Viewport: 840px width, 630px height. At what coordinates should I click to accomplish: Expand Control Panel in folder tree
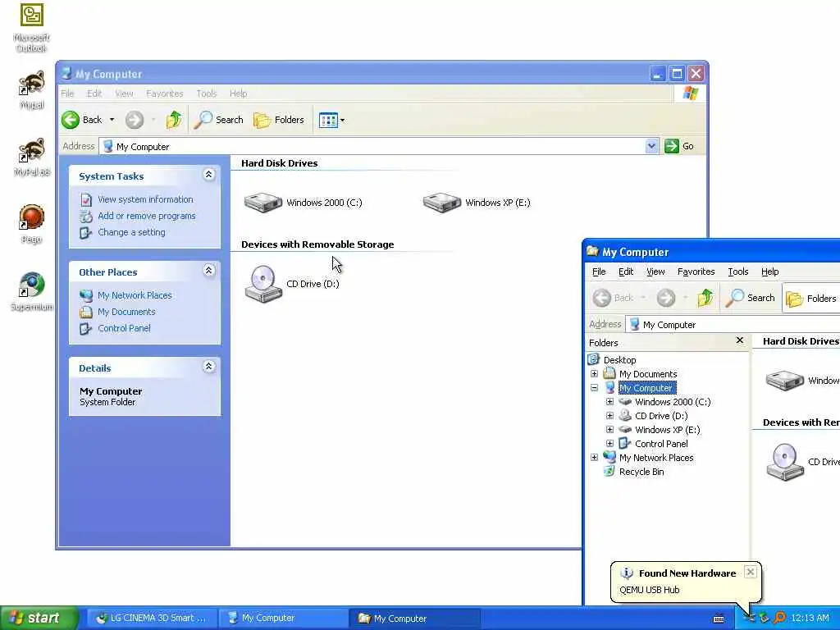point(609,444)
